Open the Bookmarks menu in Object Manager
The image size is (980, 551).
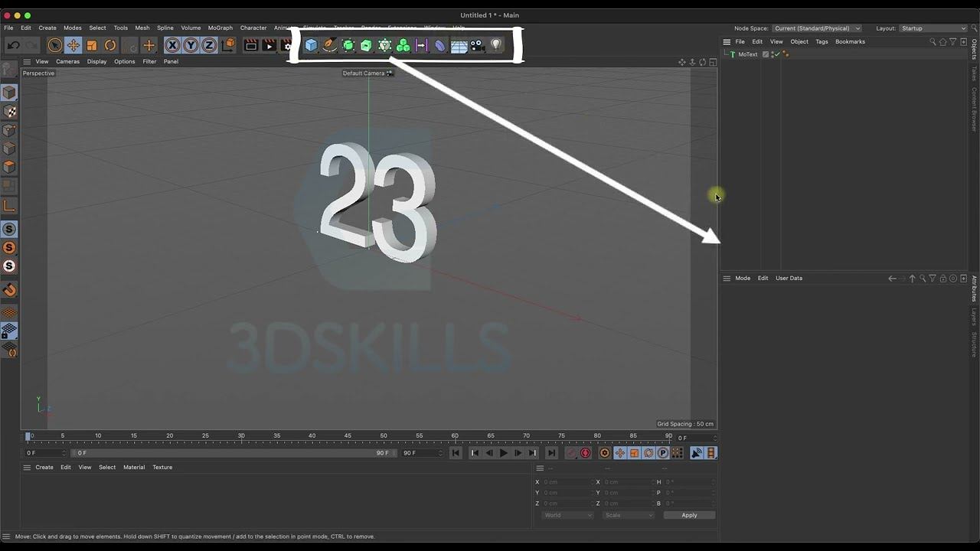click(x=850, y=41)
